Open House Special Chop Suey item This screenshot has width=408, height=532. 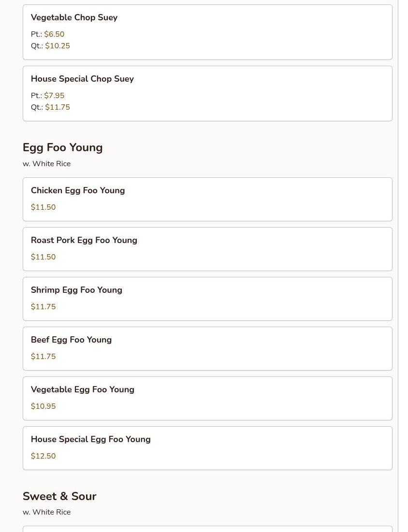point(207,94)
